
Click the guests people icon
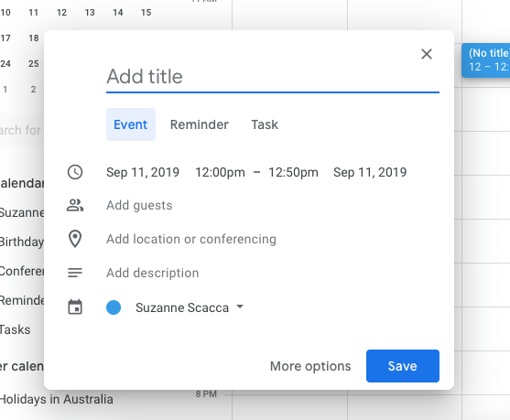coord(75,205)
